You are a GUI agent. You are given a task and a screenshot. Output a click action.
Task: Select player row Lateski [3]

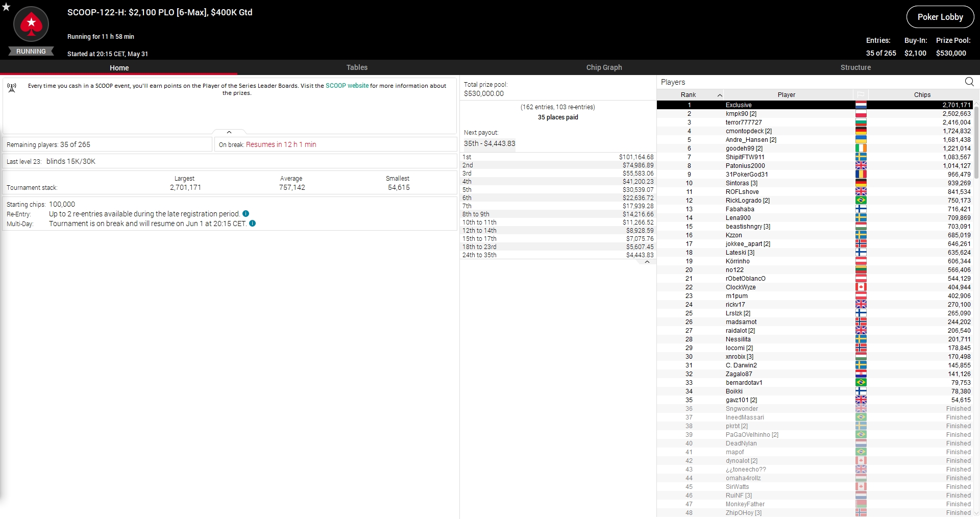point(815,253)
